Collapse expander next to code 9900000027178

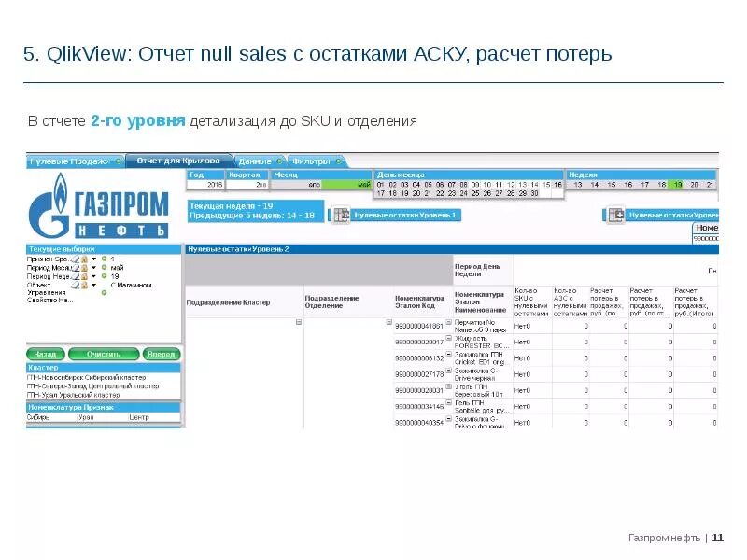point(448,371)
